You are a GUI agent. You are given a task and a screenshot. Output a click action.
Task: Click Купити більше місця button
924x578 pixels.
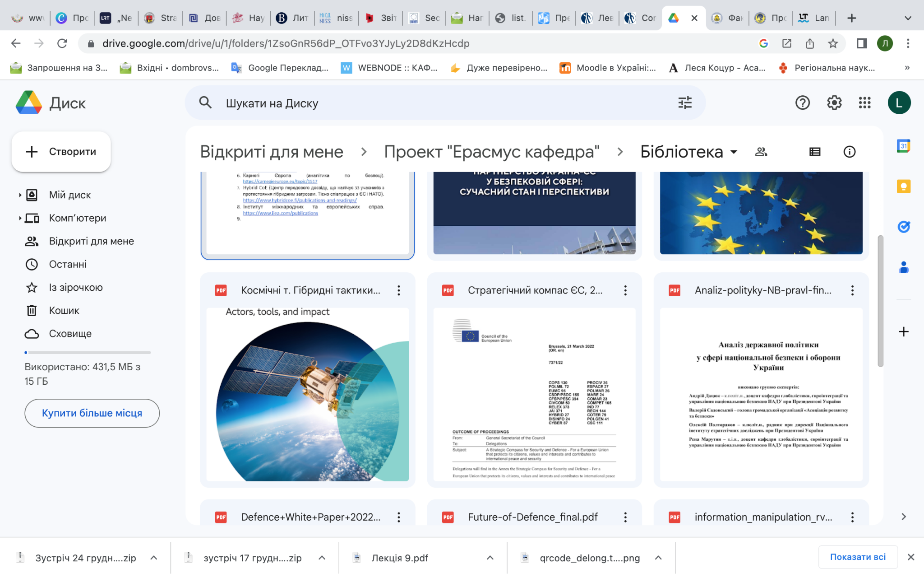pyautogui.click(x=92, y=413)
